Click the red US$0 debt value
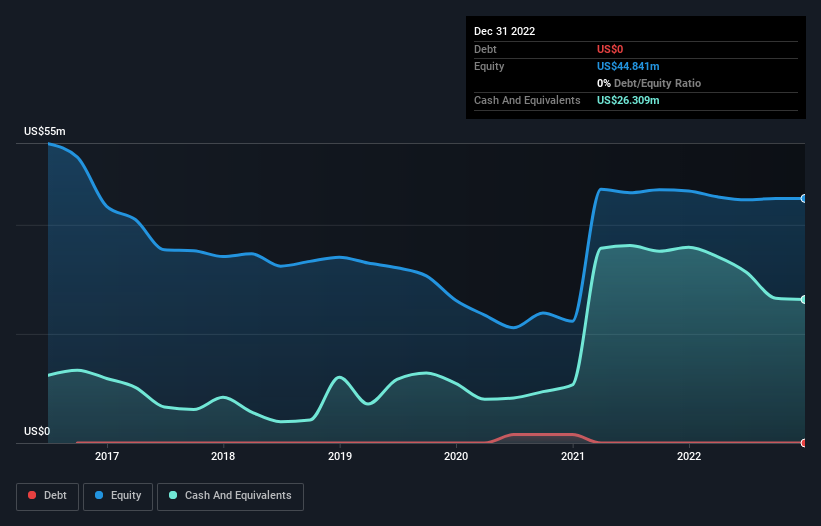This screenshot has width=821, height=526. click(x=610, y=49)
